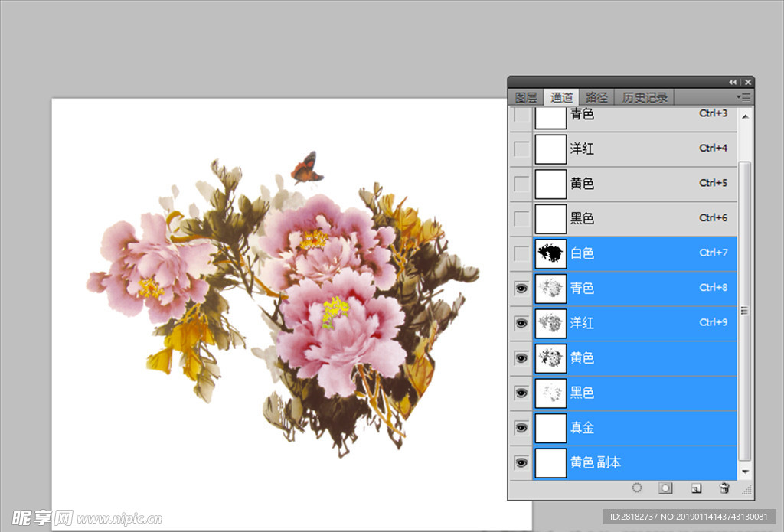Delete current channel with trash icon
Screen dimensions: 784x532
(724, 488)
